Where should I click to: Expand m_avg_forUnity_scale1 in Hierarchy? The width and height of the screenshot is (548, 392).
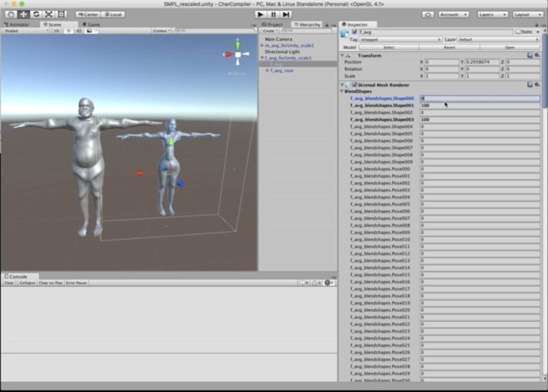click(x=262, y=46)
